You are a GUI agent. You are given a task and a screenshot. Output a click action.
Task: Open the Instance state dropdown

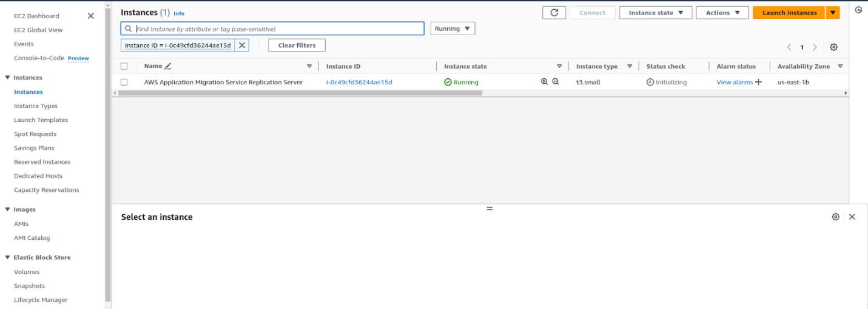(x=656, y=13)
